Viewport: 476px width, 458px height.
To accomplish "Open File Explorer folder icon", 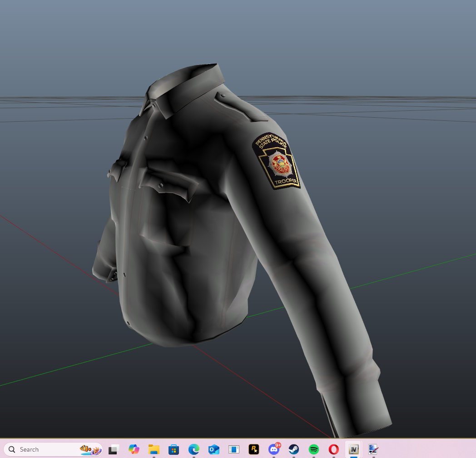I will click(x=154, y=449).
